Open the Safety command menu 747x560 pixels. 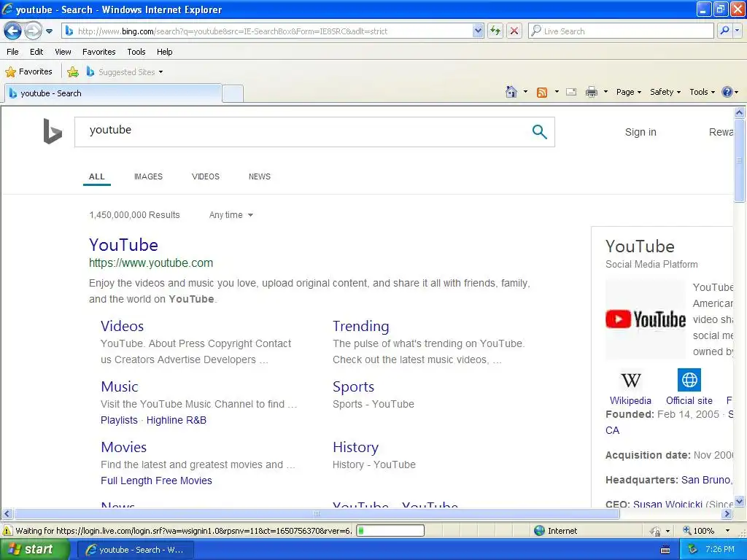[665, 92]
